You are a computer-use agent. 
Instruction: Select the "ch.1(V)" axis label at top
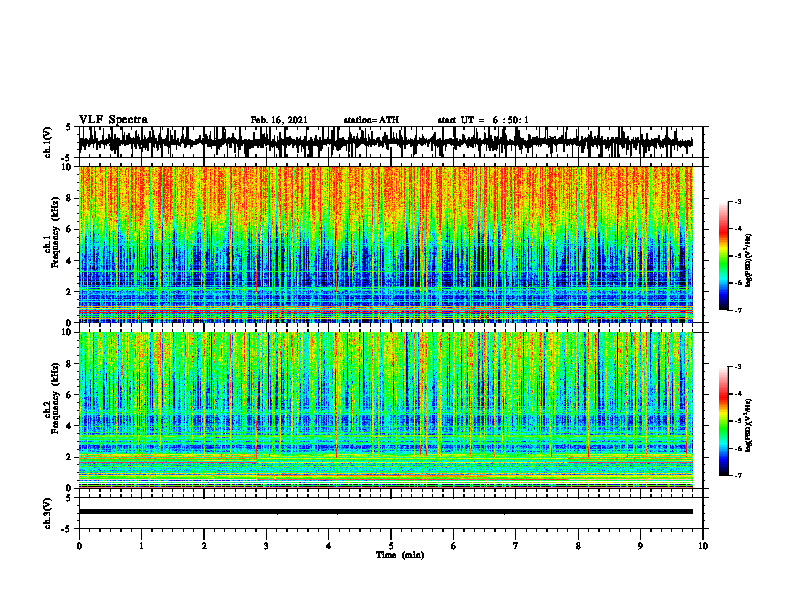pos(48,143)
